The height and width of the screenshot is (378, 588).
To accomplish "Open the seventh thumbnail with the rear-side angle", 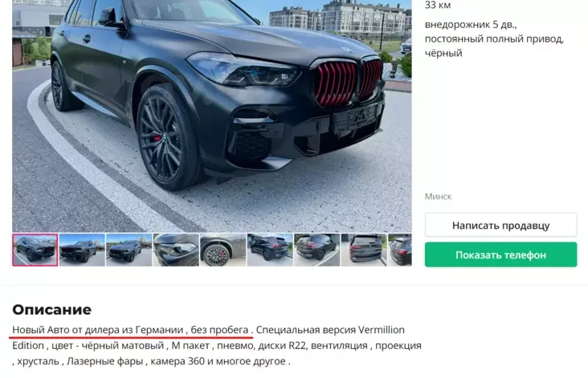I will pyautogui.click(x=316, y=250).
